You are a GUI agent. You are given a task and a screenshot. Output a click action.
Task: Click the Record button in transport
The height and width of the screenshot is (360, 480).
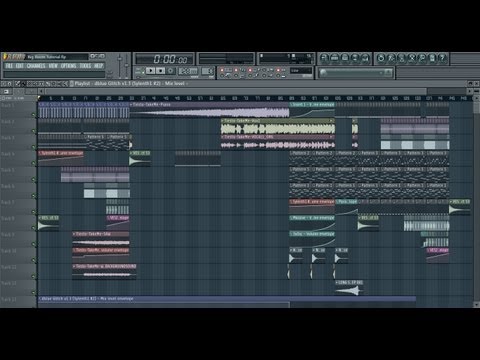click(x=171, y=71)
